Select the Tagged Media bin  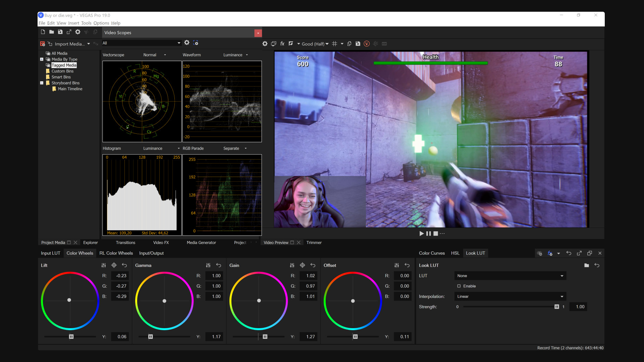[64, 65]
